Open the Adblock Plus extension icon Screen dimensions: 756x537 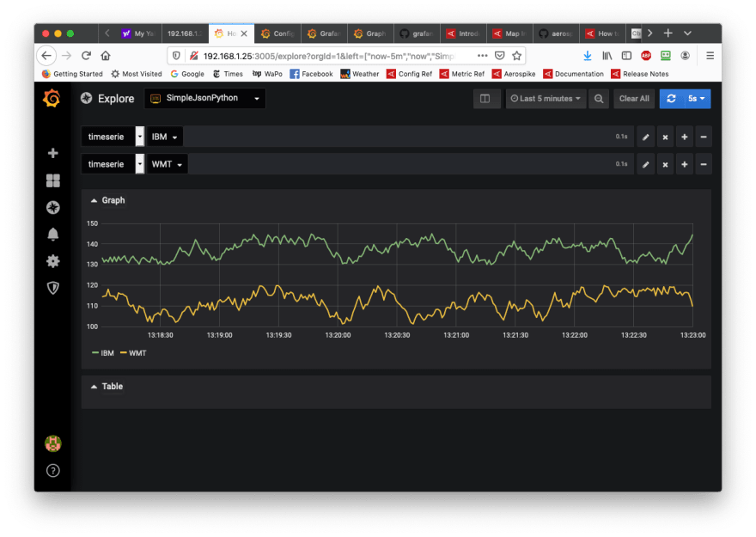coord(646,56)
